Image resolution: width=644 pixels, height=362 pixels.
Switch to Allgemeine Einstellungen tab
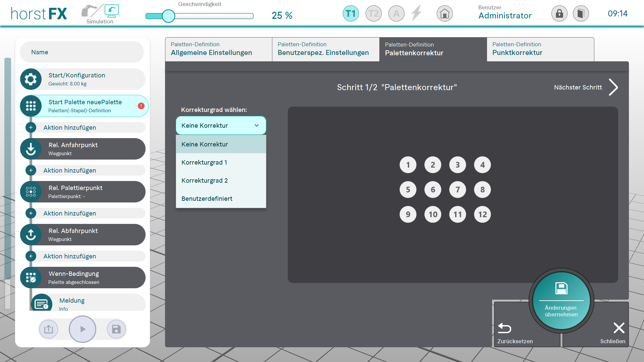click(x=218, y=49)
